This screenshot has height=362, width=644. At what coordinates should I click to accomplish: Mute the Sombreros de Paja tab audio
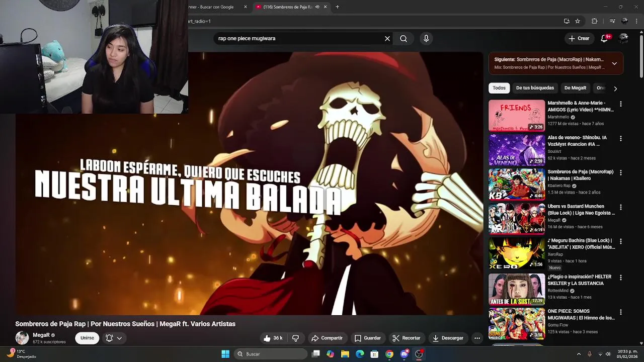[x=317, y=7]
